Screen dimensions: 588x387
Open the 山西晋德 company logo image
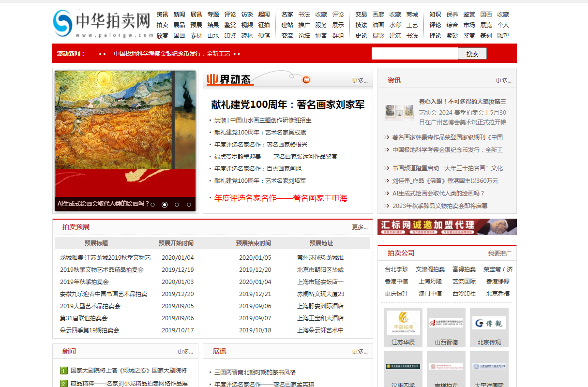(446, 323)
